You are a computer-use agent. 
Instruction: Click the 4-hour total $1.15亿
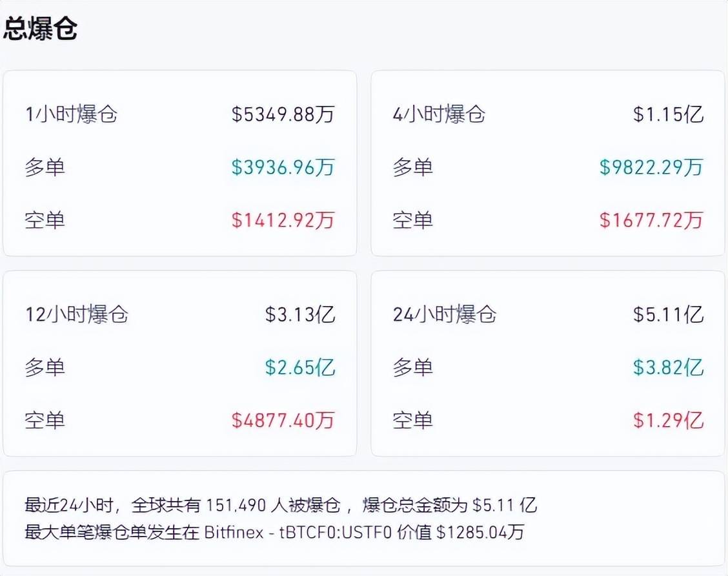pos(667,115)
